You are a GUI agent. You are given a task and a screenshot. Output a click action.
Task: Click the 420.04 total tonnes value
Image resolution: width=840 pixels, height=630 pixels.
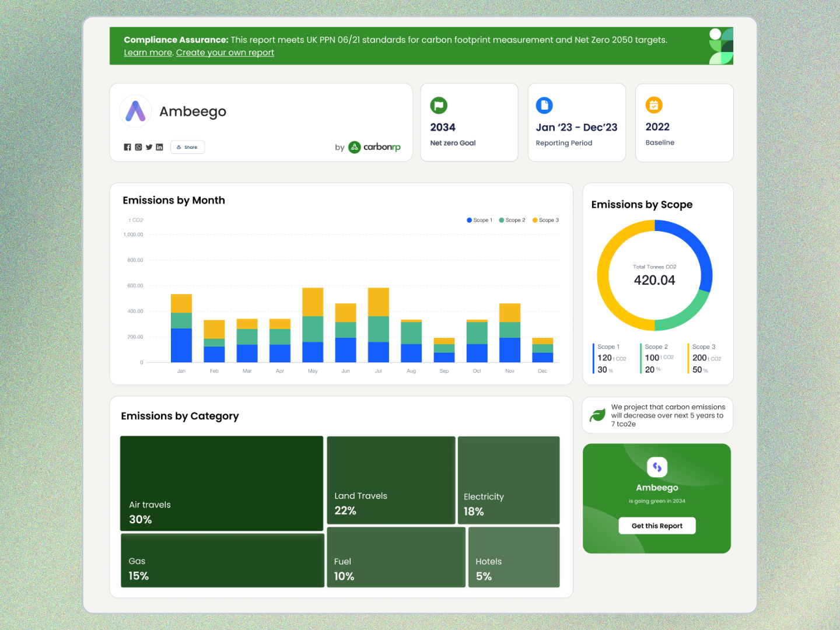click(x=654, y=281)
